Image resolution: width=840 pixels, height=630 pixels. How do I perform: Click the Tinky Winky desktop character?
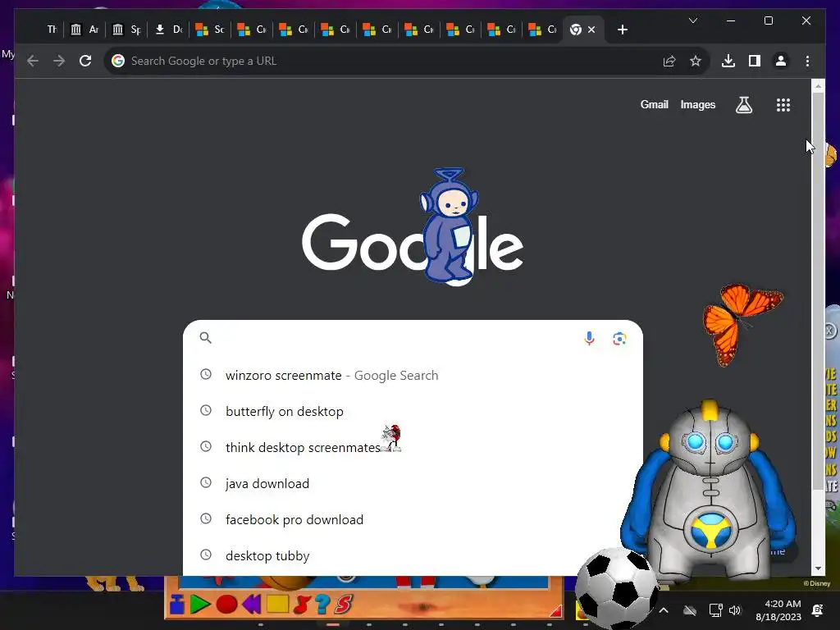[x=449, y=225]
